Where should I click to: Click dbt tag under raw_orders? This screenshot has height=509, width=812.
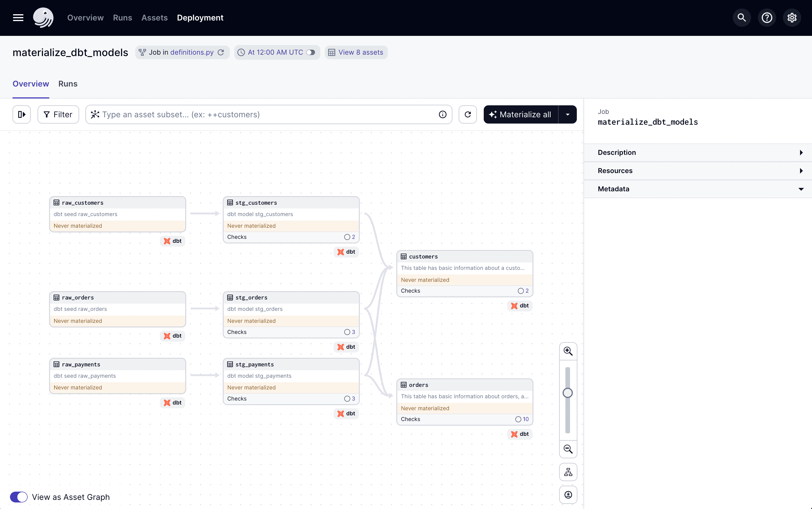click(x=173, y=336)
